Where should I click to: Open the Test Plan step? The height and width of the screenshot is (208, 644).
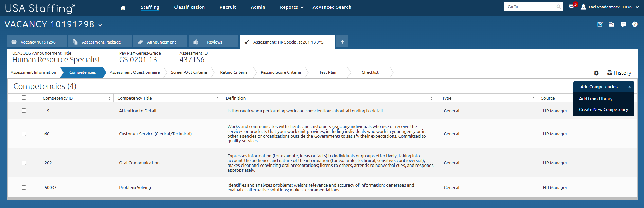pyautogui.click(x=327, y=72)
